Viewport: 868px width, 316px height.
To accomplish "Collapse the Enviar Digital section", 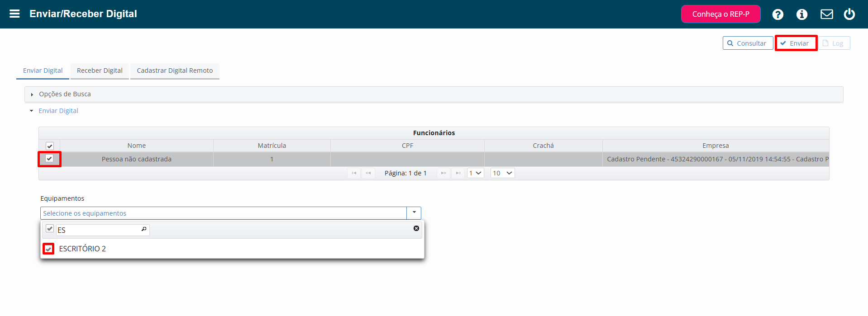I will (58, 111).
